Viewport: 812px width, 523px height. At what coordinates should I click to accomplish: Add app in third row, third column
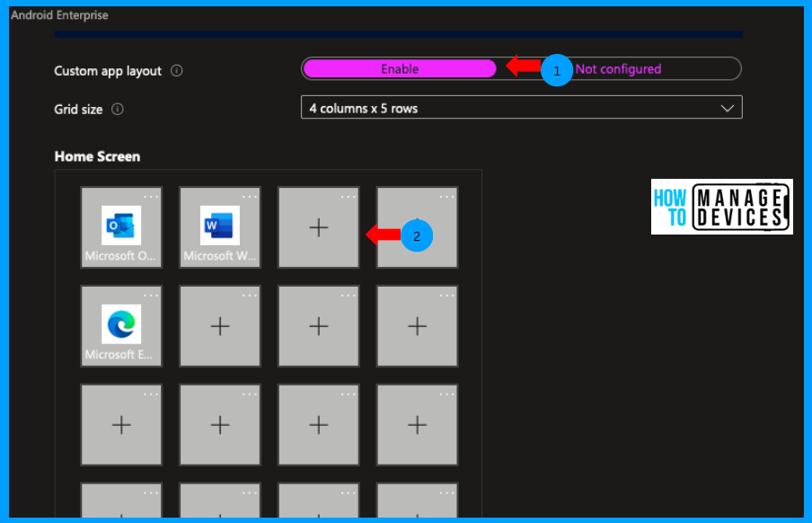click(x=319, y=424)
